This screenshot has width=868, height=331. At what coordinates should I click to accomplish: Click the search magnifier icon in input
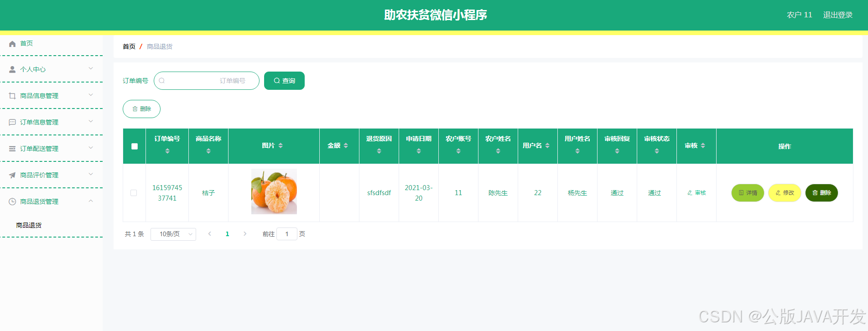161,81
